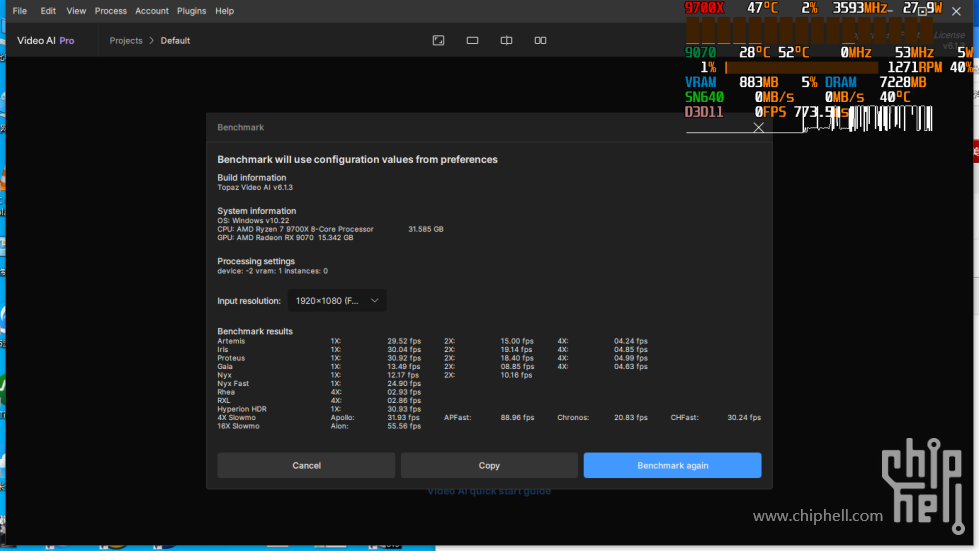Click the Video AI Pro logo
Image resolution: width=979 pixels, height=551 pixels.
[x=46, y=41]
